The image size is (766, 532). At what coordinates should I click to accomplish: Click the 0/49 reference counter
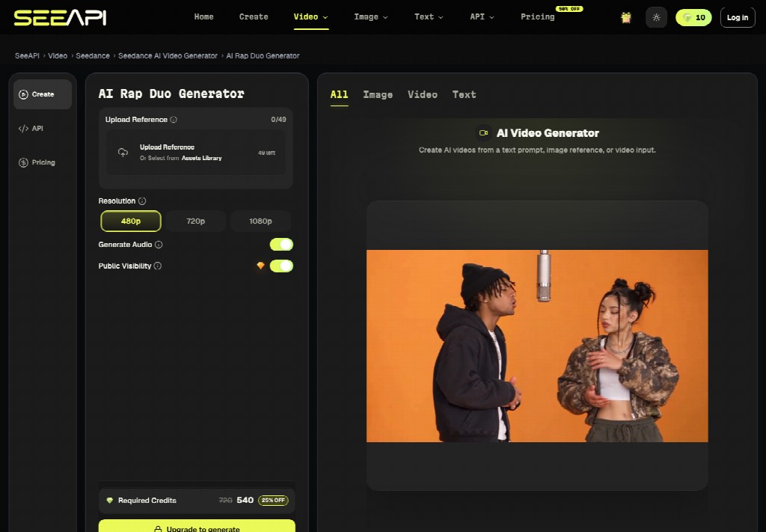pos(278,120)
